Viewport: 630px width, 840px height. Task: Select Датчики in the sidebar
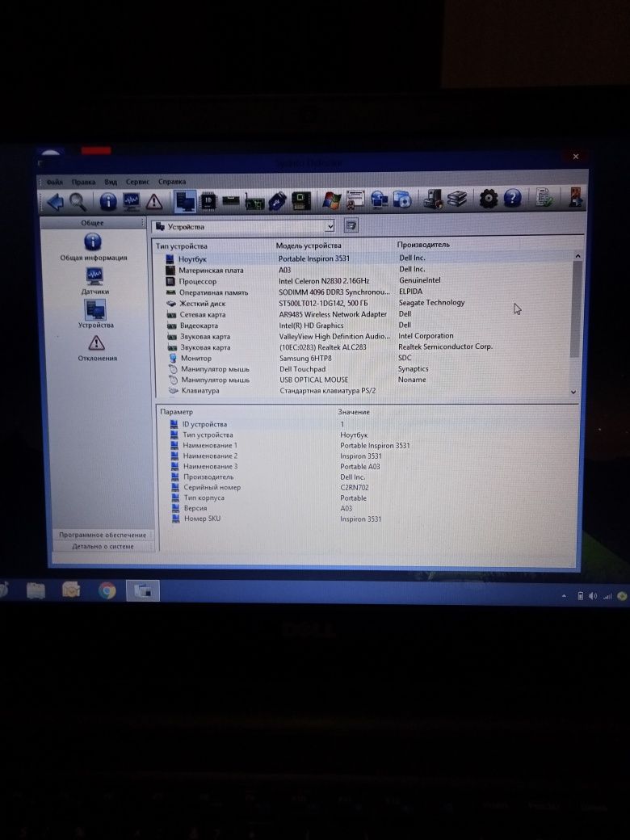coord(94,281)
